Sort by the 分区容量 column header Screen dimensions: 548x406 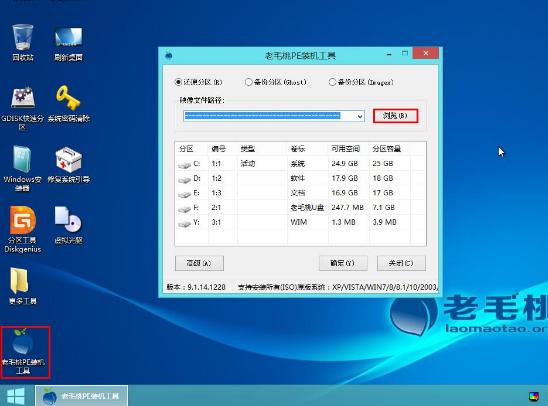click(x=387, y=149)
